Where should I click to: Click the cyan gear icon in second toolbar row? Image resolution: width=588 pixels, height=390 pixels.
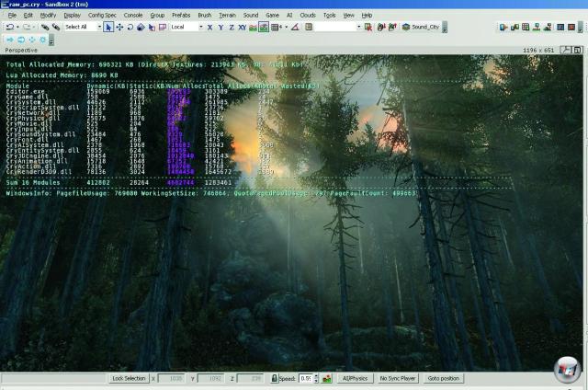pos(43,40)
